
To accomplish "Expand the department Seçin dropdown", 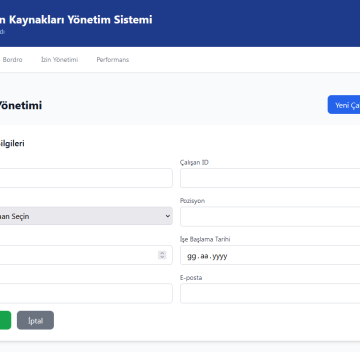I will pyautogui.click(x=86, y=216).
